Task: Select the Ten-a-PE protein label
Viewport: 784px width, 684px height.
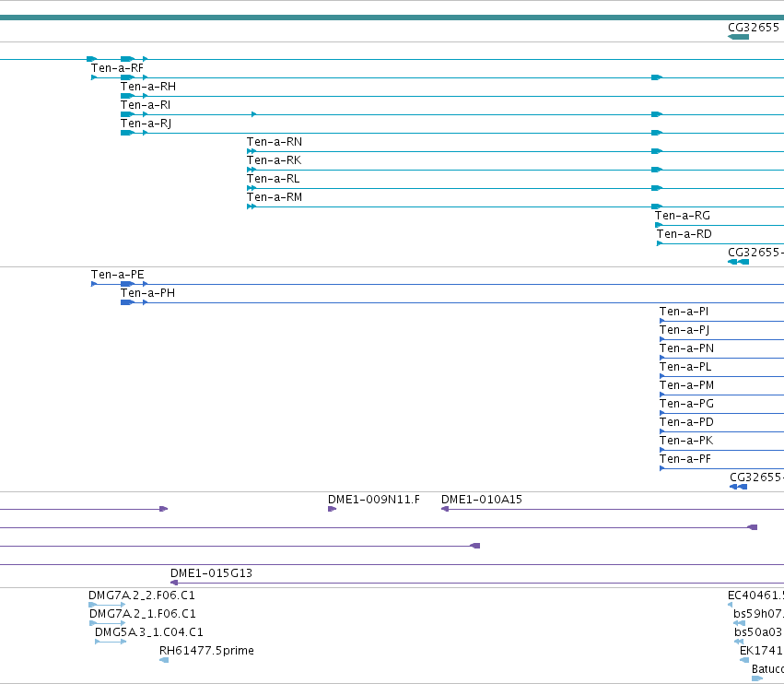Action: click(118, 275)
